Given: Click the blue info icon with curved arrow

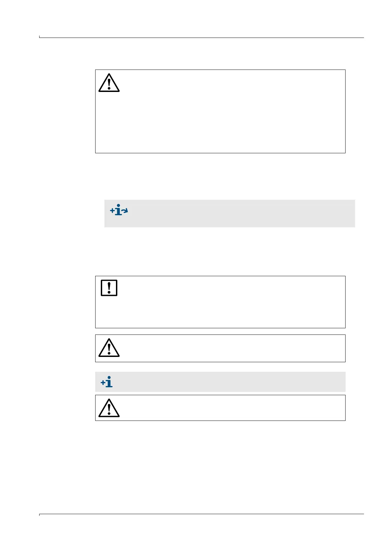Looking at the screenshot, I should coord(119,210).
